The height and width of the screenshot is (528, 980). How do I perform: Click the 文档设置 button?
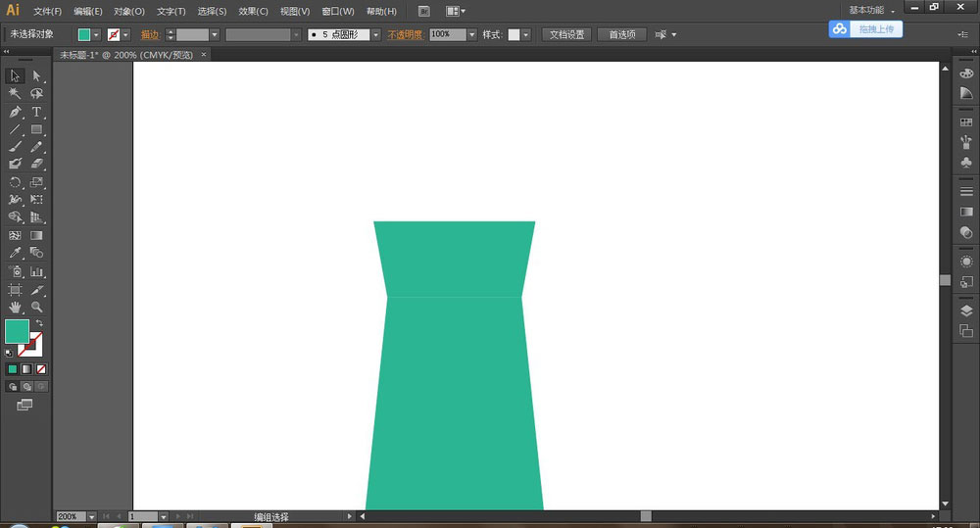[x=566, y=34]
